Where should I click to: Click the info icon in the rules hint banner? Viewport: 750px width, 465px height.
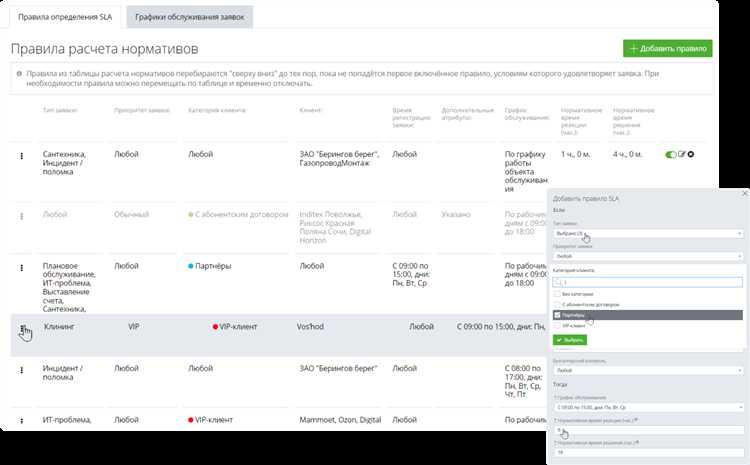19,73
